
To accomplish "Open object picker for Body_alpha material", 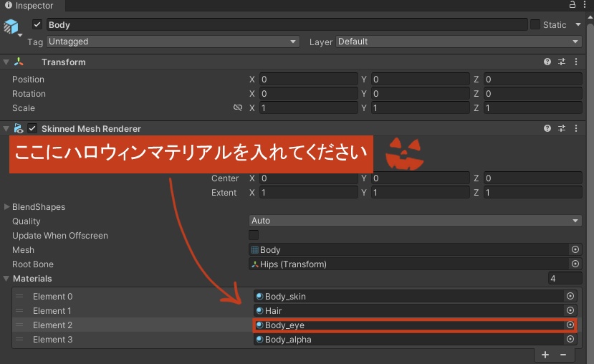I will [x=570, y=339].
